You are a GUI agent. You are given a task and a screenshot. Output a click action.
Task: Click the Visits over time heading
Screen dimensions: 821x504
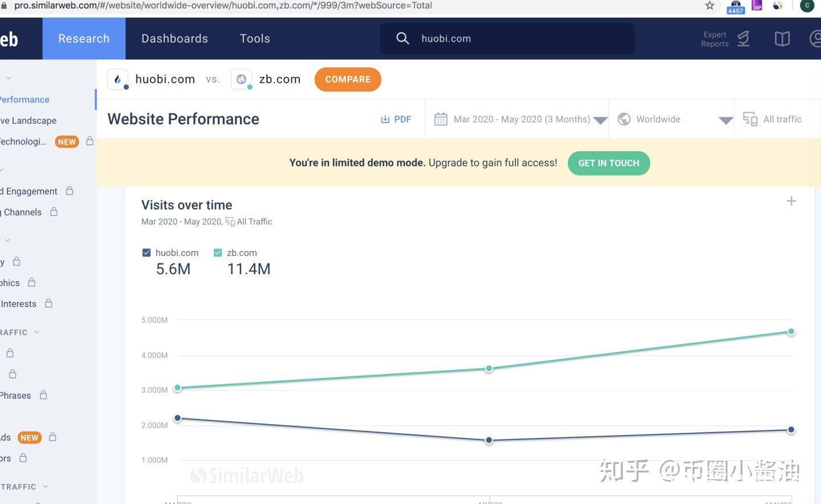pyautogui.click(x=187, y=205)
